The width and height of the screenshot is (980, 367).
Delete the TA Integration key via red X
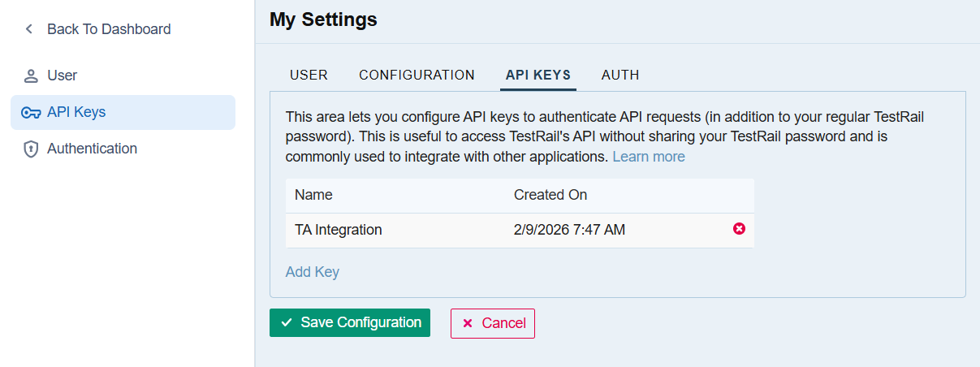(x=739, y=229)
